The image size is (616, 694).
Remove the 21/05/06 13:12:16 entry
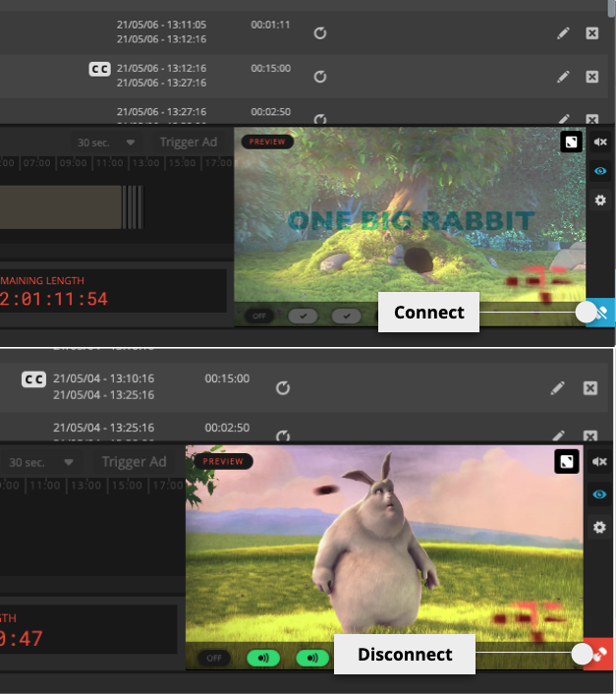pyautogui.click(x=592, y=77)
